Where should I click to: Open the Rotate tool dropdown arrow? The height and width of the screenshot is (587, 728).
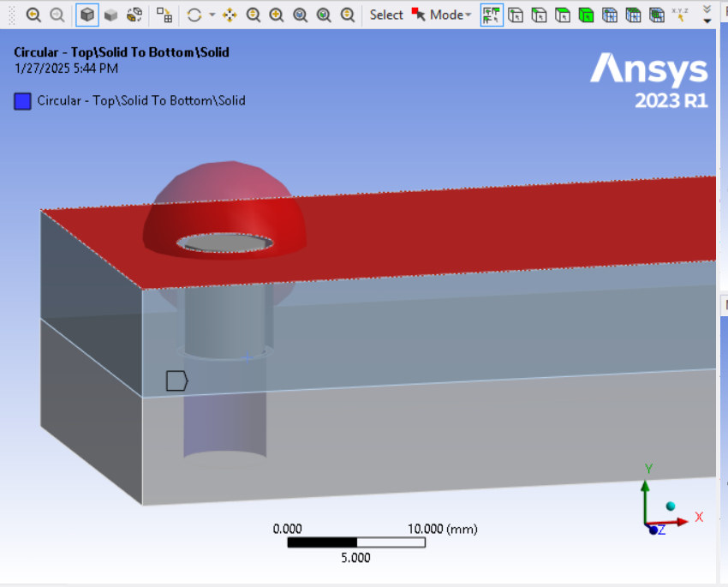(x=212, y=15)
